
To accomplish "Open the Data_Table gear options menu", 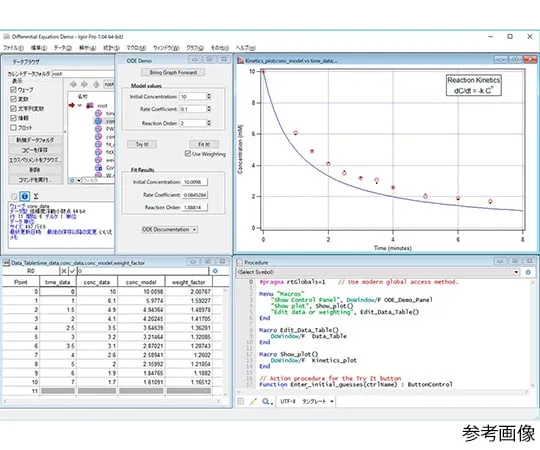I will coord(215,271).
